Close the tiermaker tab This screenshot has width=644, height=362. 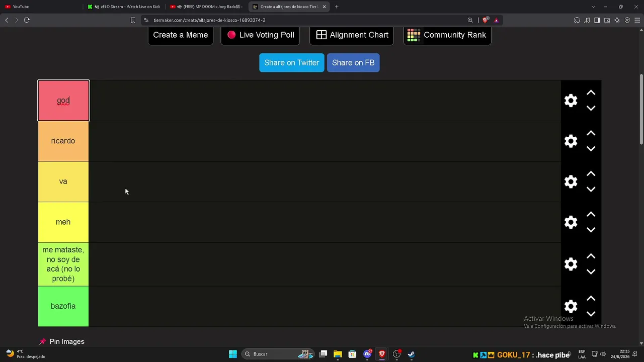pyautogui.click(x=325, y=7)
